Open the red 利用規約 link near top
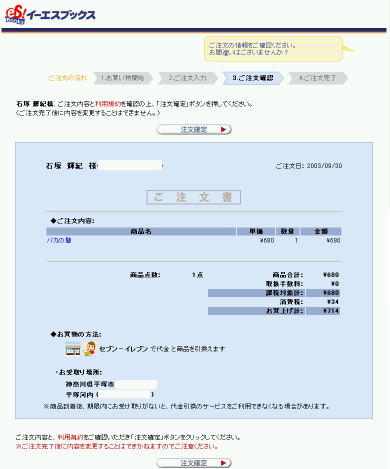 point(108,104)
